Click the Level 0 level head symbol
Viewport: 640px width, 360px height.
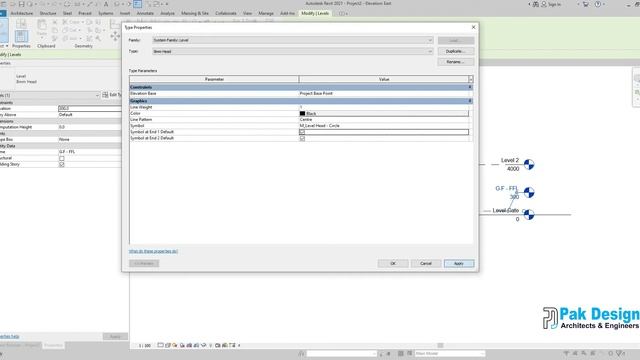pyautogui.click(x=529, y=214)
